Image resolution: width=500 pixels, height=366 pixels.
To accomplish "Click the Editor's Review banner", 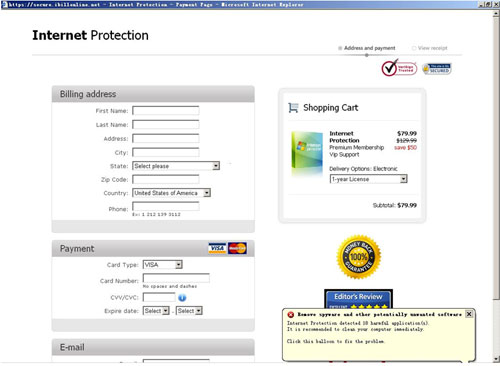I will pyautogui.click(x=358, y=299).
